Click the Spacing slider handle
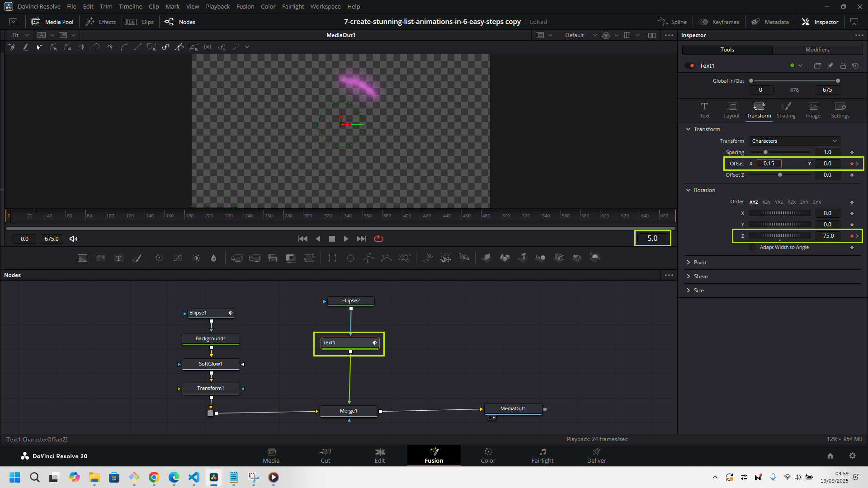The image size is (868, 488). (765, 152)
